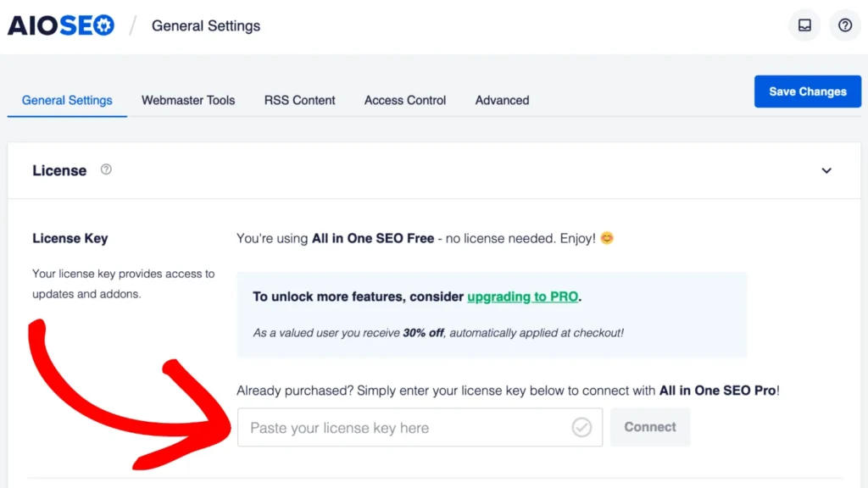The height and width of the screenshot is (488, 868).
Task: Click the License section heading
Action: 59,170
